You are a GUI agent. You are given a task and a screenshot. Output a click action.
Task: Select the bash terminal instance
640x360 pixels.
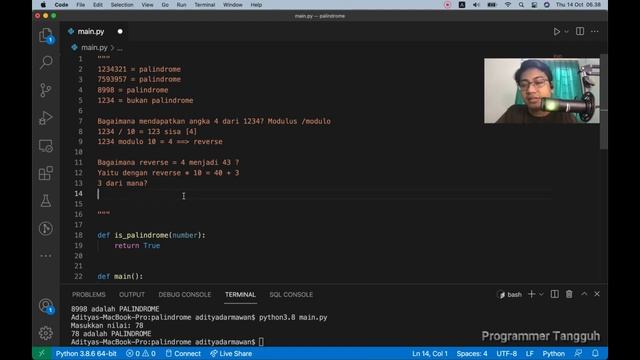coord(510,294)
